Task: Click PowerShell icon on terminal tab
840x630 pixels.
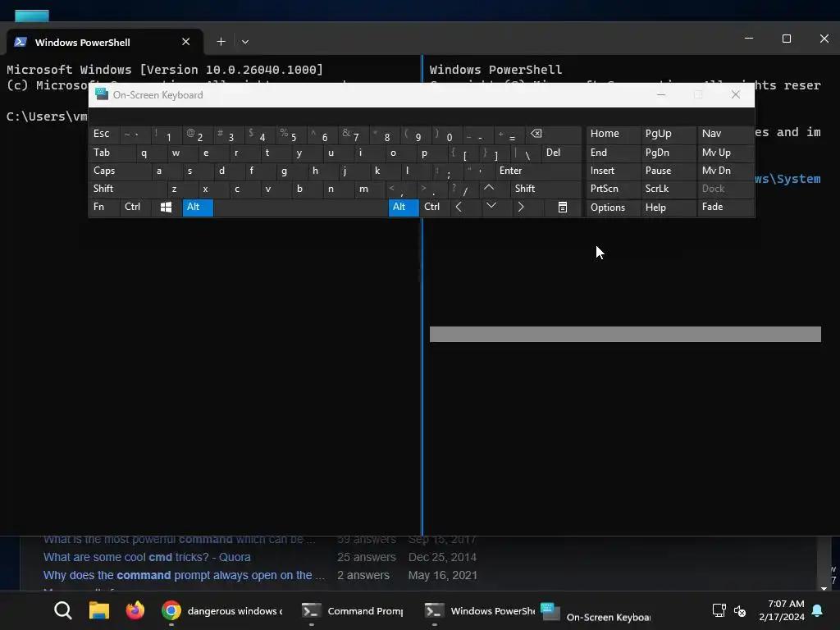Action: click(21, 42)
